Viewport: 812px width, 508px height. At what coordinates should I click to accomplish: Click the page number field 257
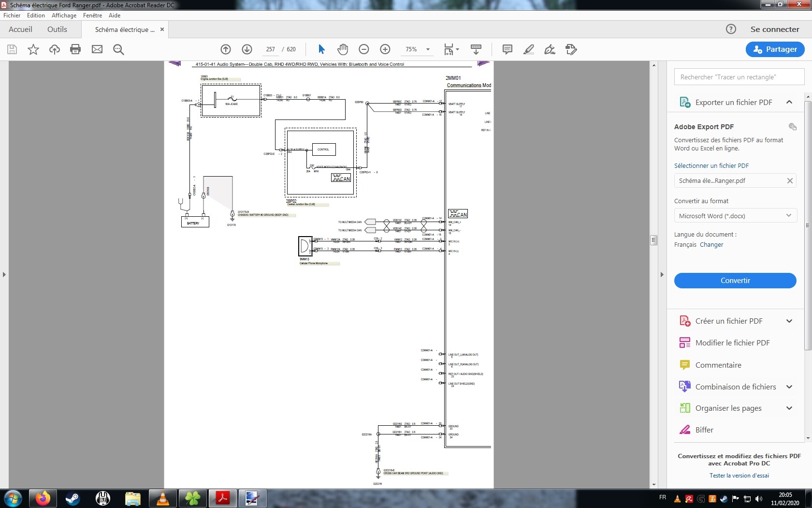[x=271, y=49]
